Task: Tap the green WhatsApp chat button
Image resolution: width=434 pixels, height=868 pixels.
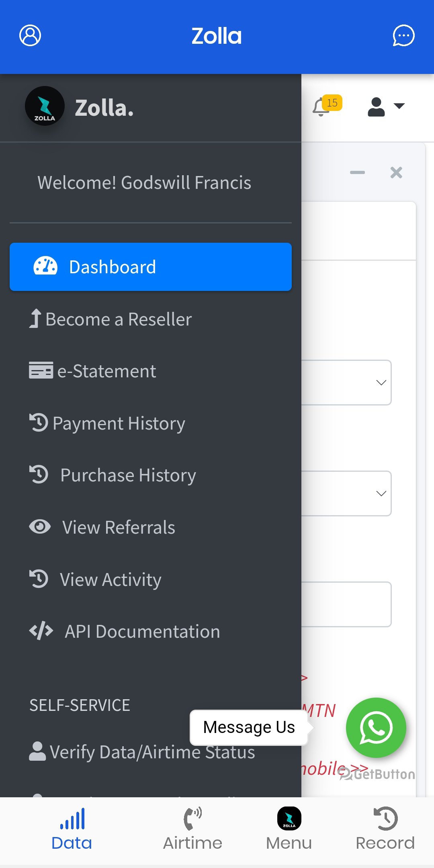Action: [x=376, y=728]
